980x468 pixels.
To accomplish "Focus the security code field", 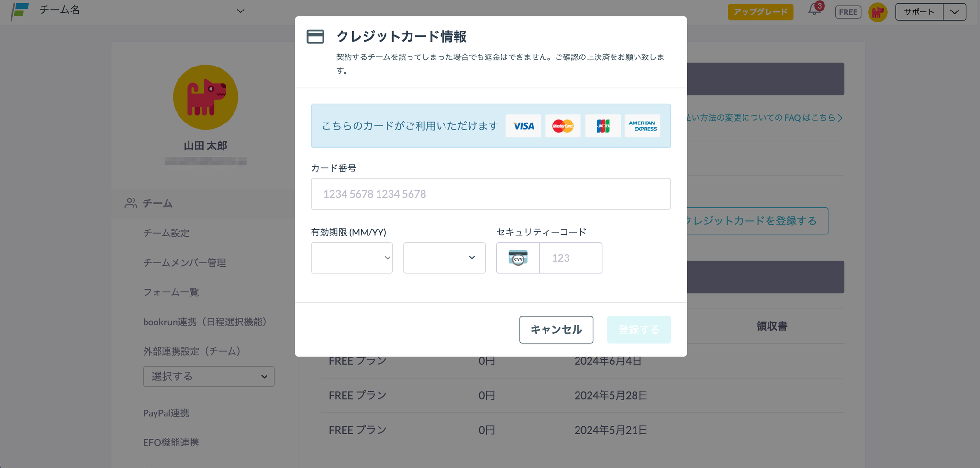I will pyautogui.click(x=570, y=258).
